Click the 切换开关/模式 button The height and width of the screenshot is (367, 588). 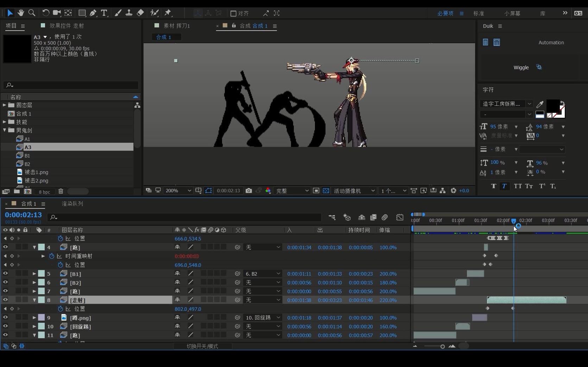point(202,346)
